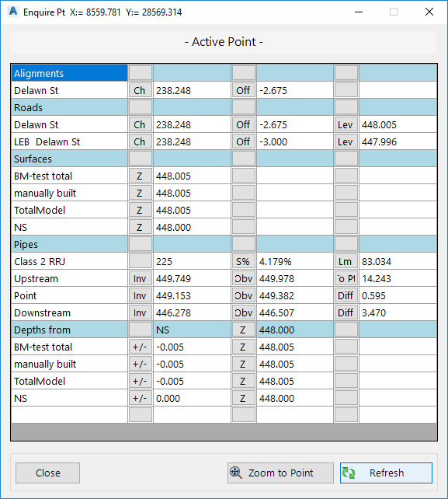Click Diff button in Point row
The width and height of the screenshot is (448, 499).
click(x=346, y=295)
